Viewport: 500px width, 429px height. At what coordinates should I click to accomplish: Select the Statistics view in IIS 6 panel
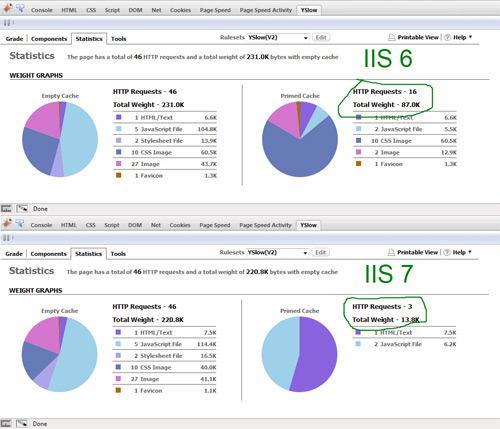(89, 39)
